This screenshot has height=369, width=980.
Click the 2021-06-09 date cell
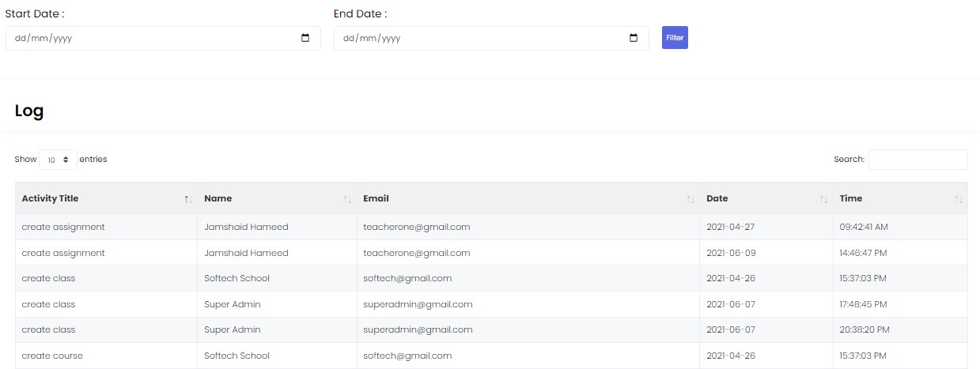coord(731,253)
